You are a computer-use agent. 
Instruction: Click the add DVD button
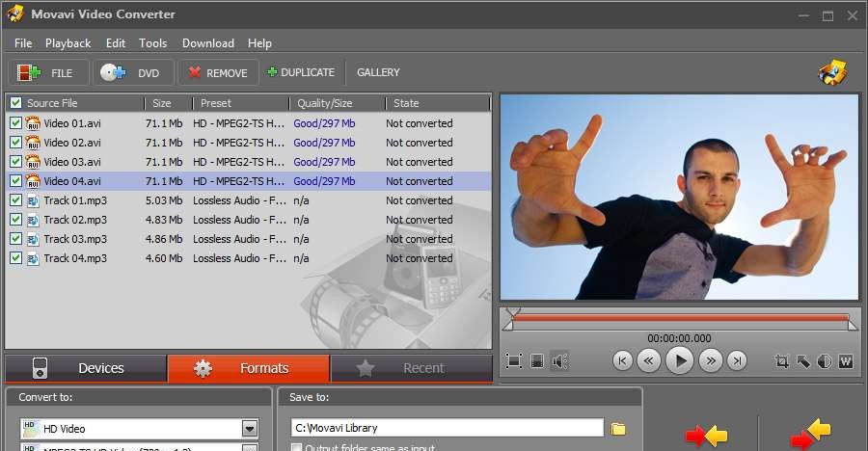pos(133,72)
